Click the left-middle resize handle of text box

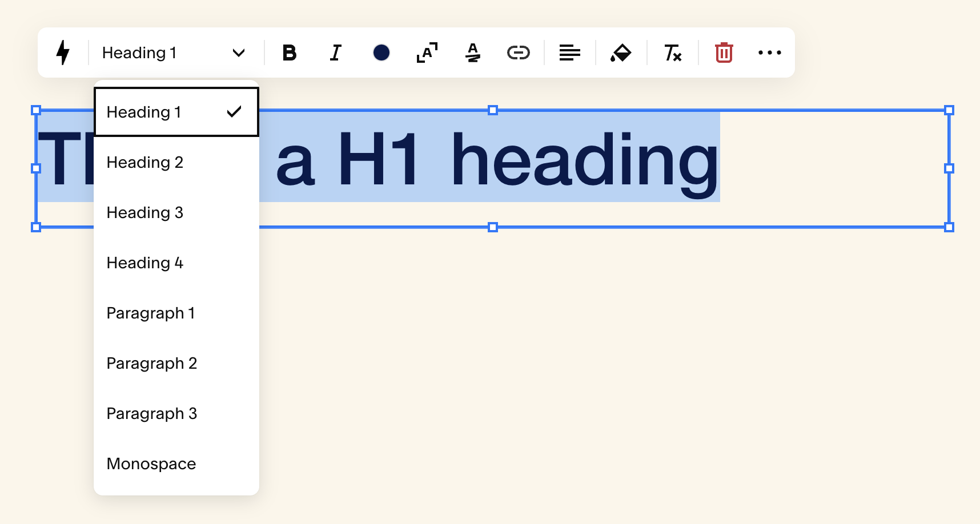(36, 168)
